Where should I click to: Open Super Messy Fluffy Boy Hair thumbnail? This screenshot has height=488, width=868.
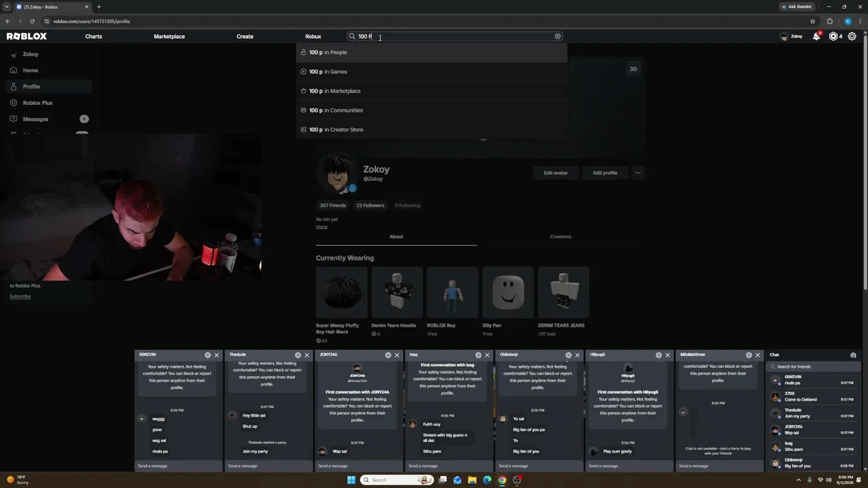point(342,292)
